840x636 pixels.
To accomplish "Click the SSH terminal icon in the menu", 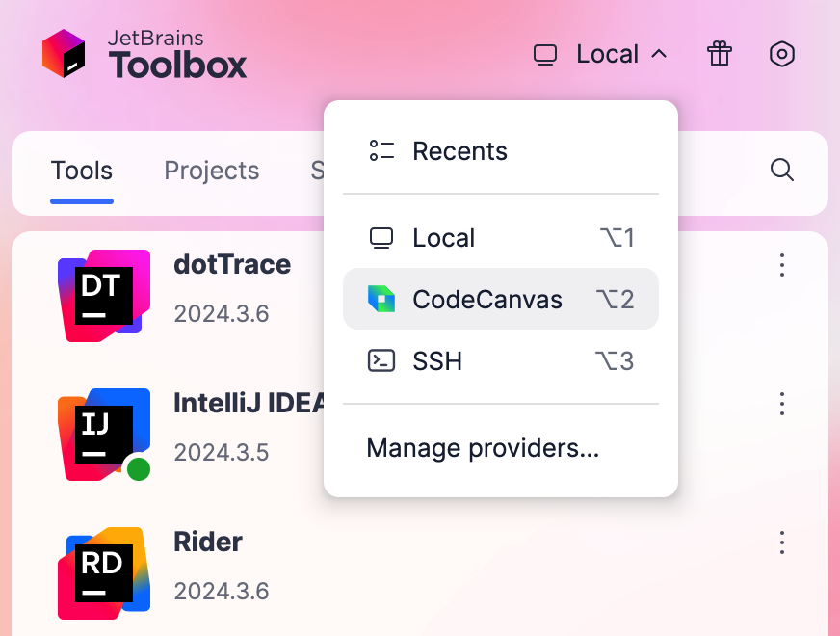I will (x=382, y=360).
